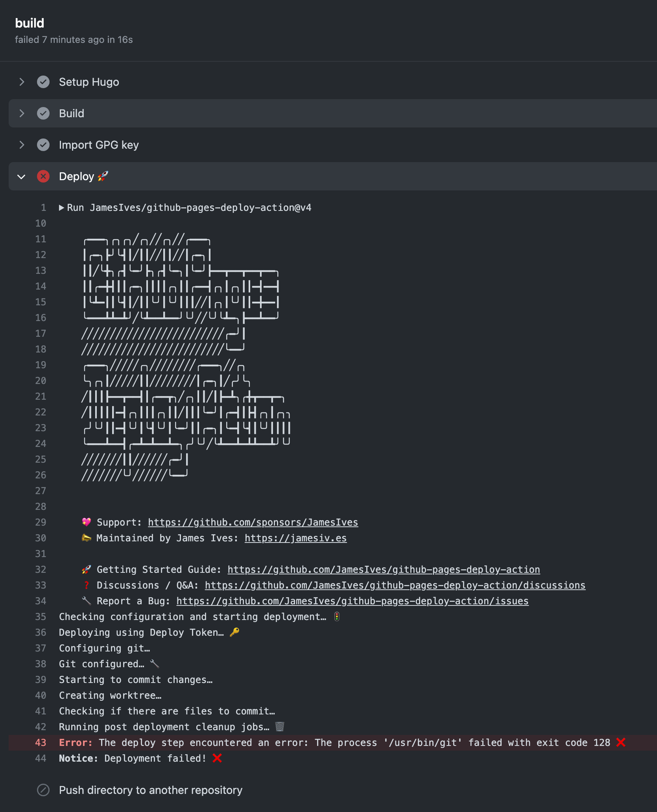The width and height of the screenshot is (657, 812).
Task: Click the 'Configuring git…' log line
Action: pyautogui.click(x=105, y=648)
